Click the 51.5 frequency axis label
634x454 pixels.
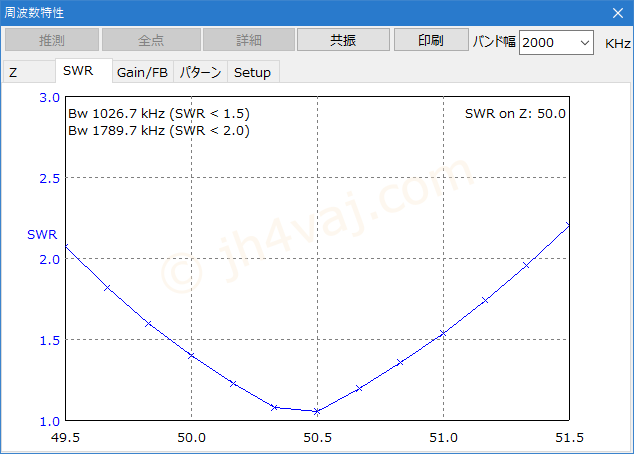pos(569,437)
